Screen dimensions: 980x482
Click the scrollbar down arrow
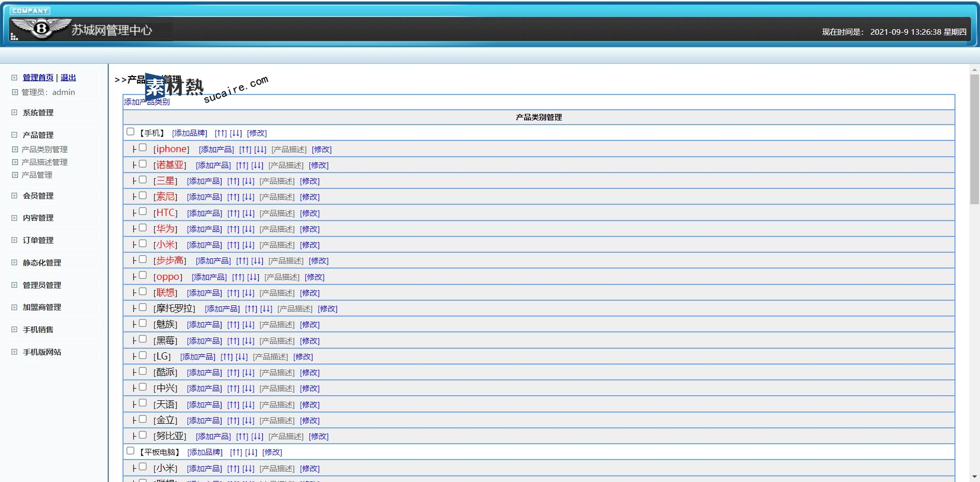click(974, 476)
